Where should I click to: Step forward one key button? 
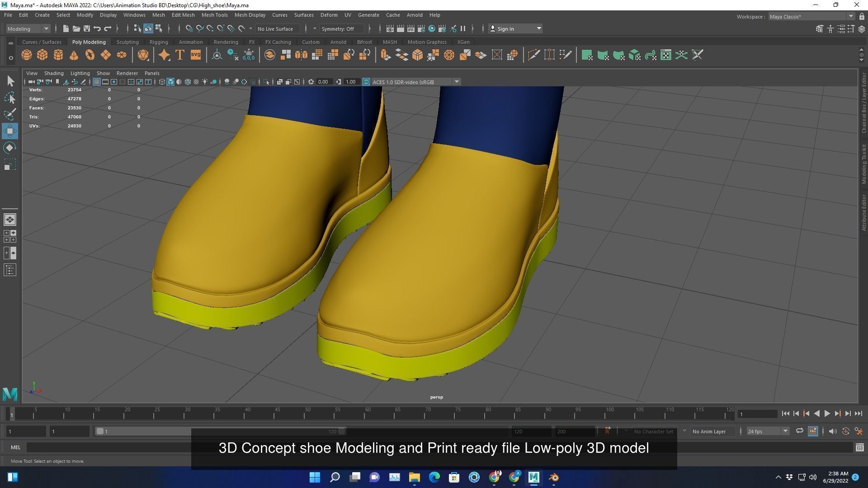click(837, 413)
